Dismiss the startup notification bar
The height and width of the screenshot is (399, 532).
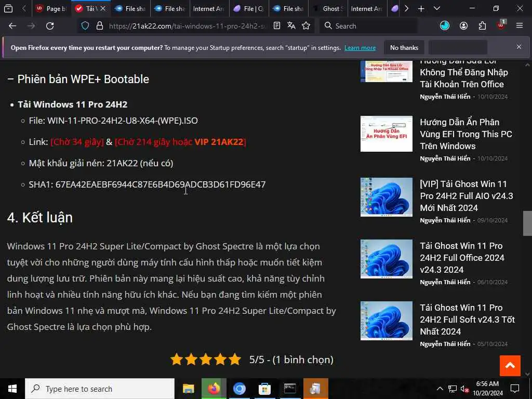[519, 47]
